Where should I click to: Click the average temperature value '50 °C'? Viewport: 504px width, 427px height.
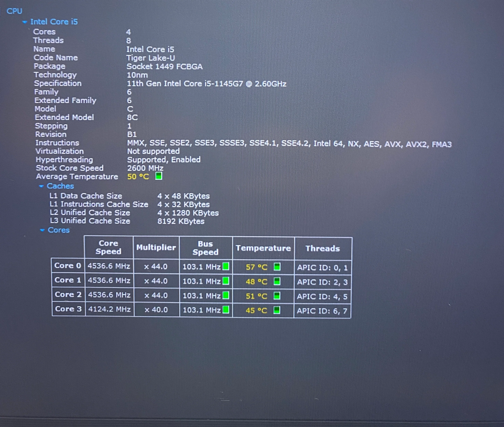138,176
